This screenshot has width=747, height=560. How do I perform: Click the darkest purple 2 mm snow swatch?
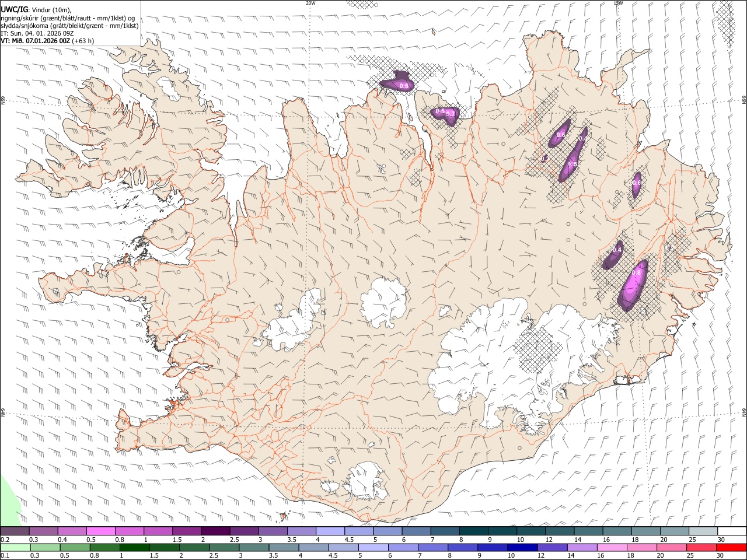click(215, 531)
